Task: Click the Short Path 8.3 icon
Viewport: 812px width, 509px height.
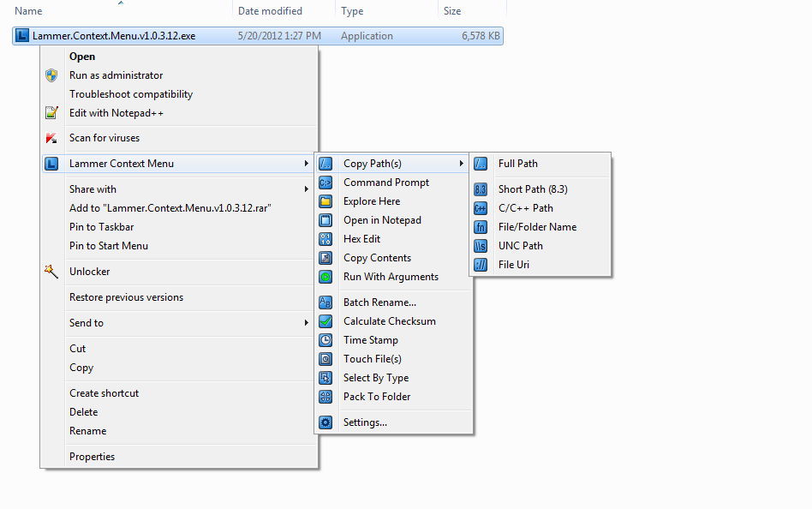Action: tap(481, 189)
